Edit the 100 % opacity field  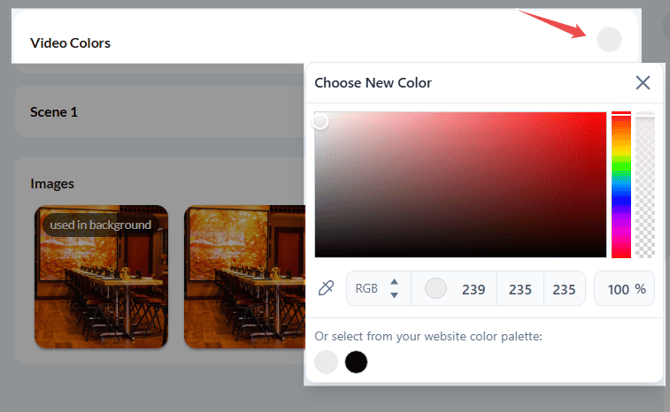coord(624,289)
